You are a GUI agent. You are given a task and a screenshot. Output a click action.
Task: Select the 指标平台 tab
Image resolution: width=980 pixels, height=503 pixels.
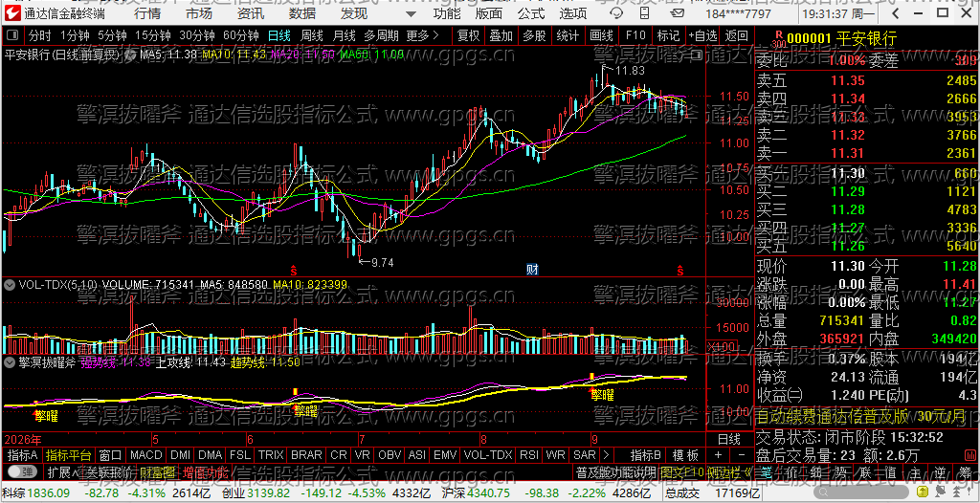tap(68, 455)
